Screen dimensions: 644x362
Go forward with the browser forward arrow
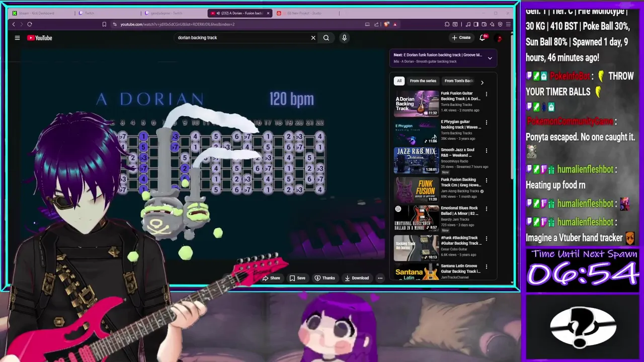[x=21, y=24]
